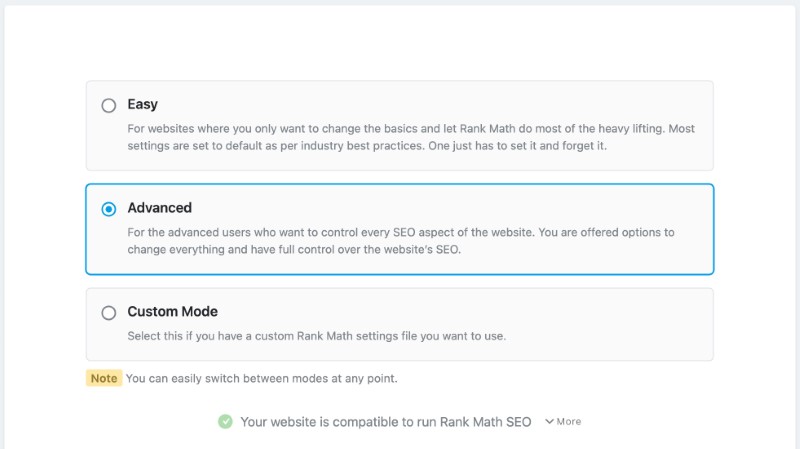Click the Easy option title

tap(142, 105)
